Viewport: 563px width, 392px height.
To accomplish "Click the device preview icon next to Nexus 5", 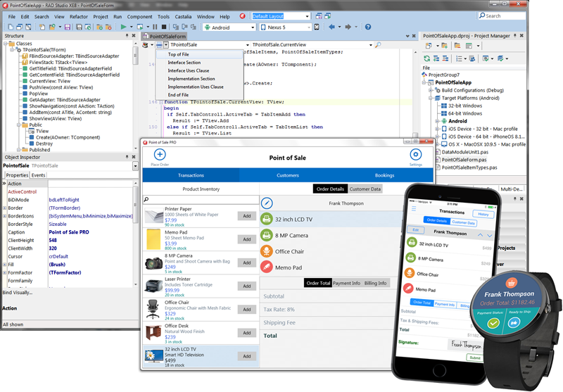I will pos(317,27).
